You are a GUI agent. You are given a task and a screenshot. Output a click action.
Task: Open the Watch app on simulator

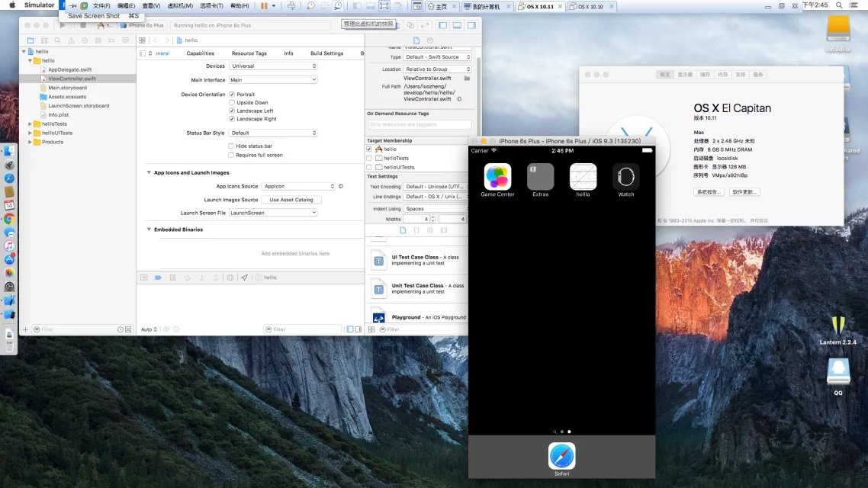click(x=626, y=177)
